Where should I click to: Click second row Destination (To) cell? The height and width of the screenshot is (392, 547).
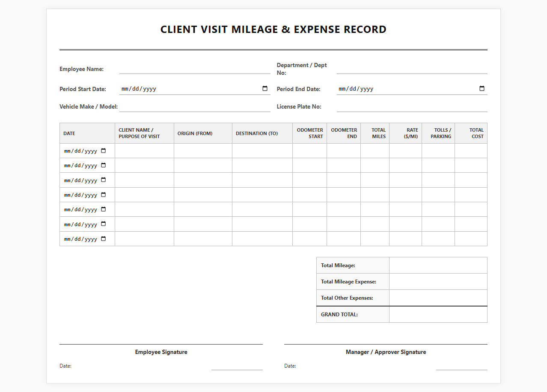coord(262,165)
